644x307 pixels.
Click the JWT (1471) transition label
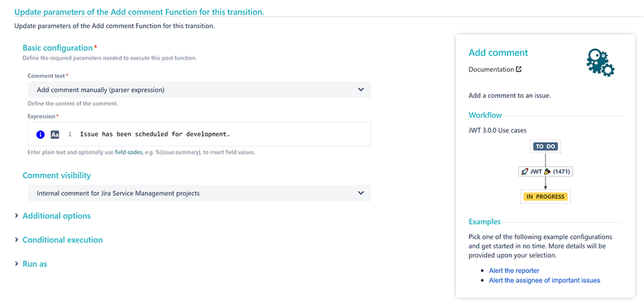545,172
